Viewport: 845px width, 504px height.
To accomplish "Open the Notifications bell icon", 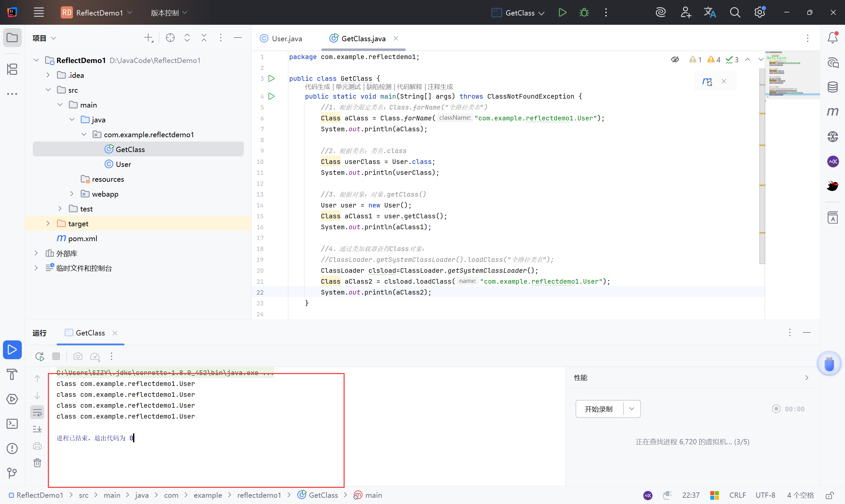I will [832, 37].
